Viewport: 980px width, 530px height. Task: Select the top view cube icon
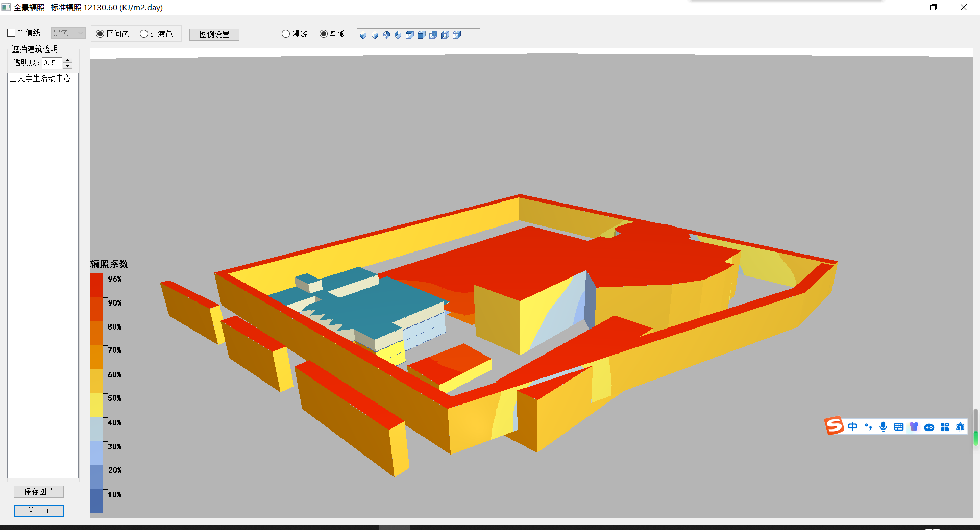click(x=409, y=35)
